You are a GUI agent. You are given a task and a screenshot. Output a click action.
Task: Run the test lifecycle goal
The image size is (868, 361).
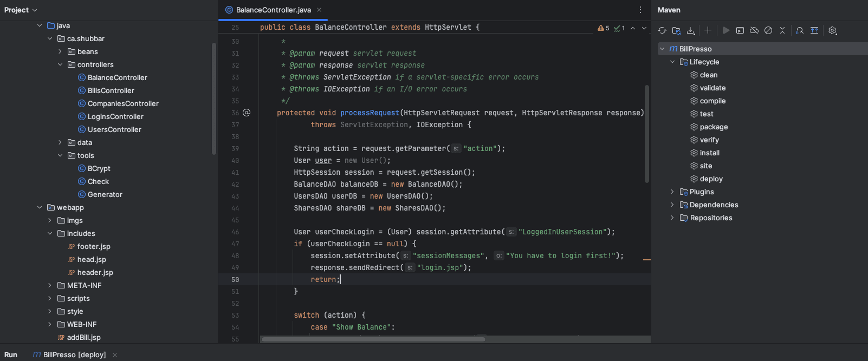coord(707,114)
